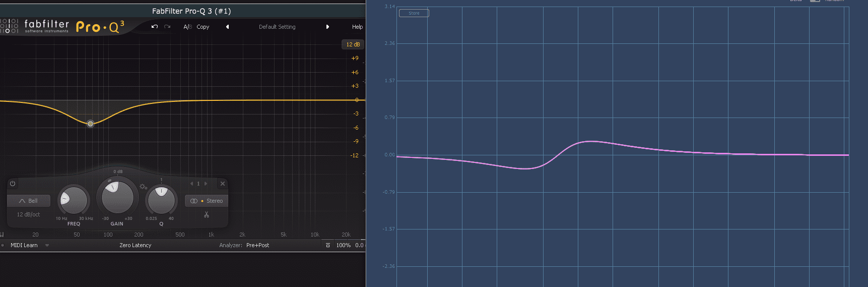Click the Gain-Q interaction gear icon
The height and width of the screenshot is (287, 868).
pos(143,187)
